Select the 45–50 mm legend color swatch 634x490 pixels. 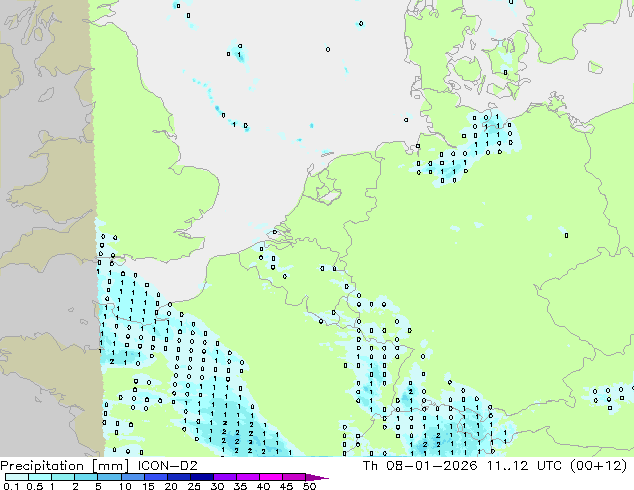coord(294,477)
